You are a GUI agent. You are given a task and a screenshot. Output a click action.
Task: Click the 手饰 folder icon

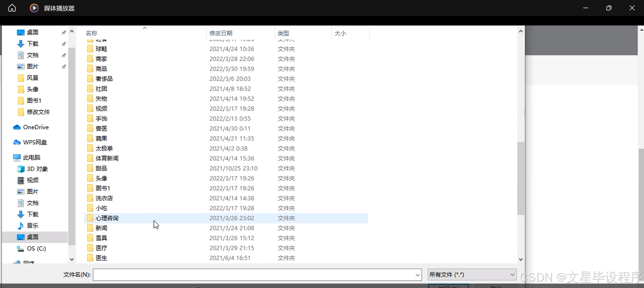coord(90,119)
